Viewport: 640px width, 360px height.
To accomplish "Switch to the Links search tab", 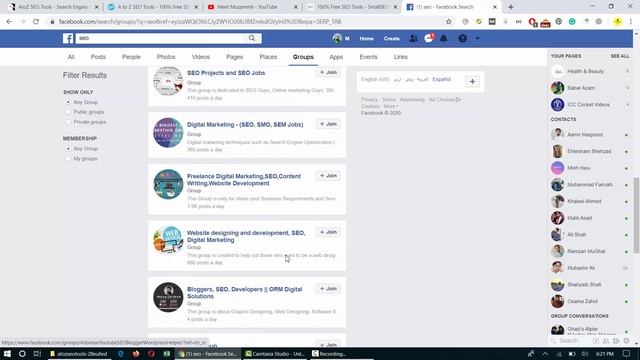I will pos(400,57).
